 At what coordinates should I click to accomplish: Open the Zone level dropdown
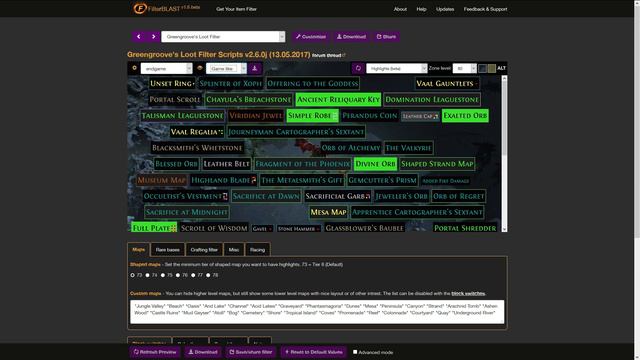click(464, 69)
